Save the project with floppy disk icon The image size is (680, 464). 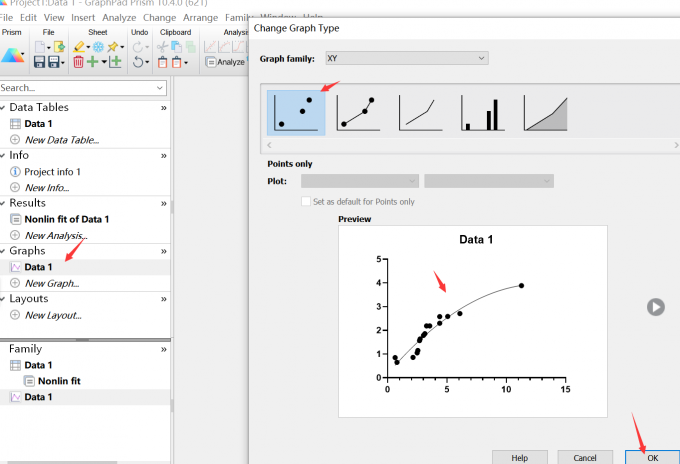click(39, 62)
